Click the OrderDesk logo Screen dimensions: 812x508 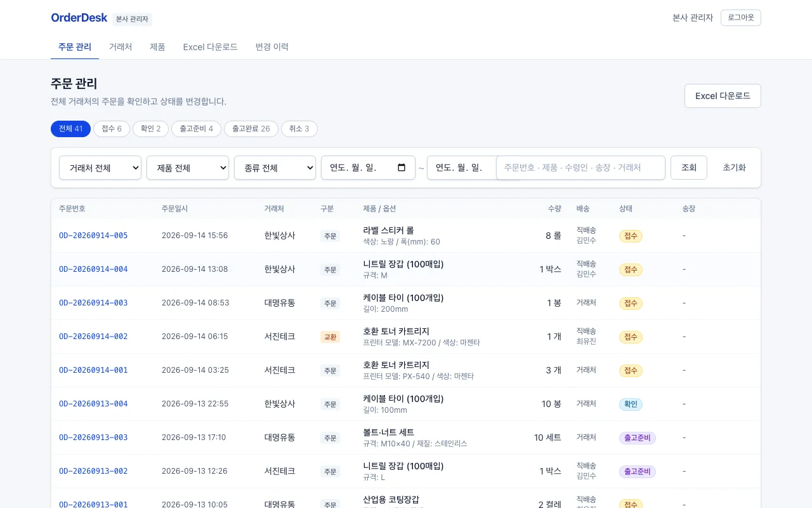pos(79,18)
